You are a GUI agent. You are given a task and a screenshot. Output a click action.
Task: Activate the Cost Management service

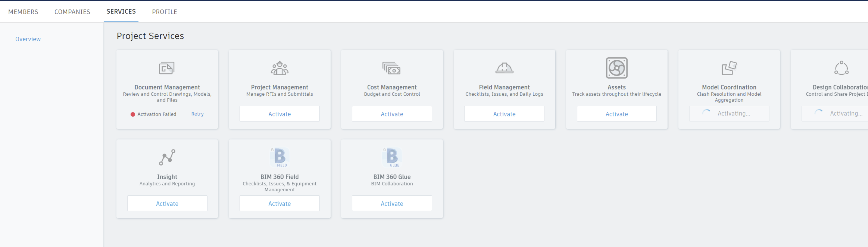(x=392, y=114)
